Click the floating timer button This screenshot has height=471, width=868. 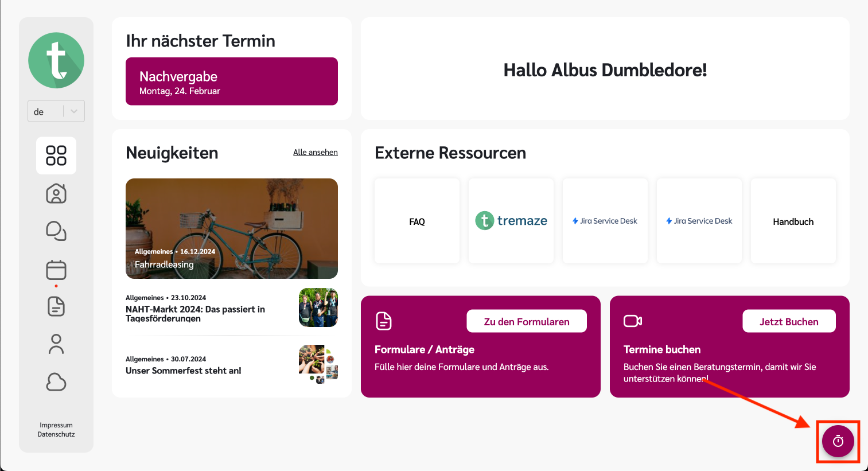click(x=838, y=441)
